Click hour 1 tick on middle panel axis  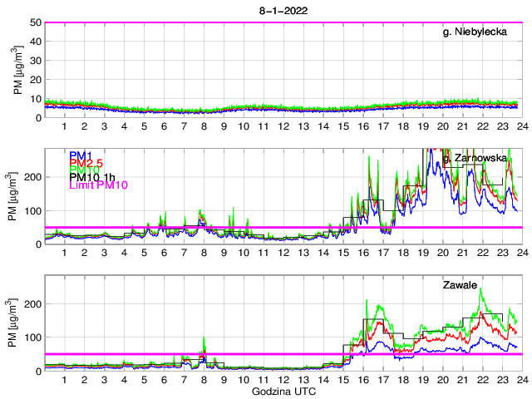click(x=64, y=252)
